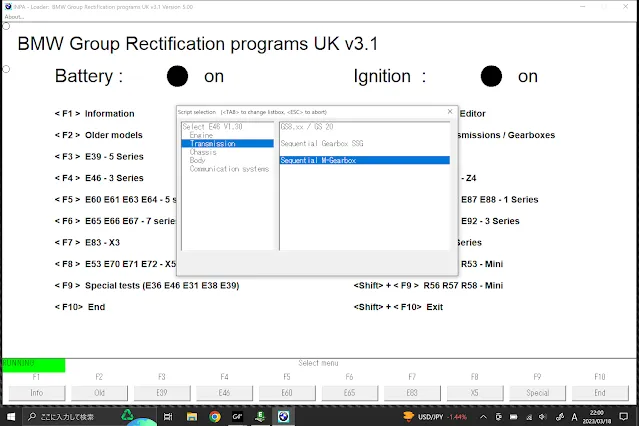Click the battery tray icon
The width and height of the screenshot is (639, 426).
point(513,417)
